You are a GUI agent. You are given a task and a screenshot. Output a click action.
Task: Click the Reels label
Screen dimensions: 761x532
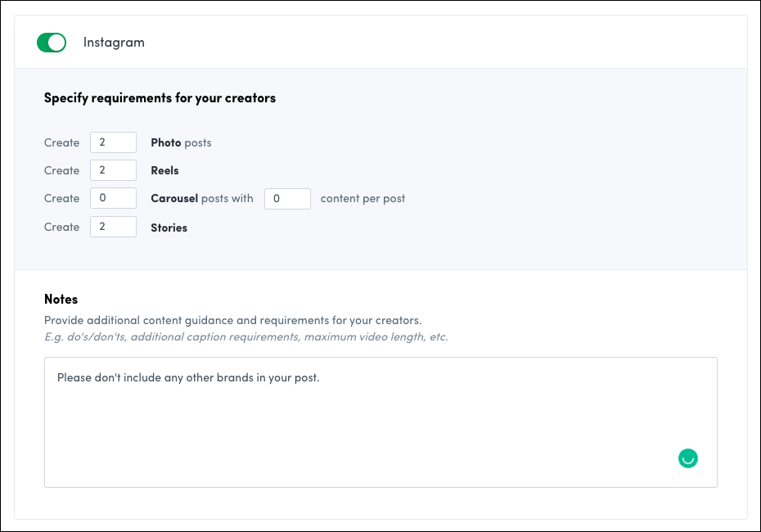(x=164, y=170)
